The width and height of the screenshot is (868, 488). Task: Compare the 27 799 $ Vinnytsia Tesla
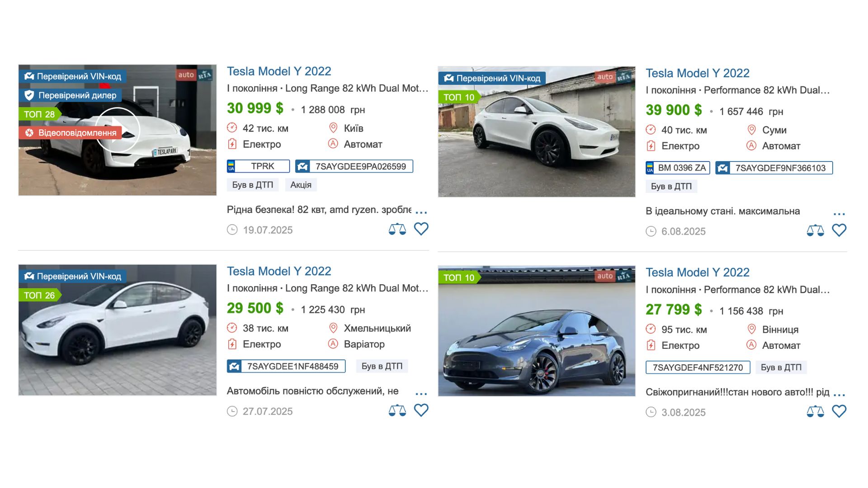click(x=815, y=412)
